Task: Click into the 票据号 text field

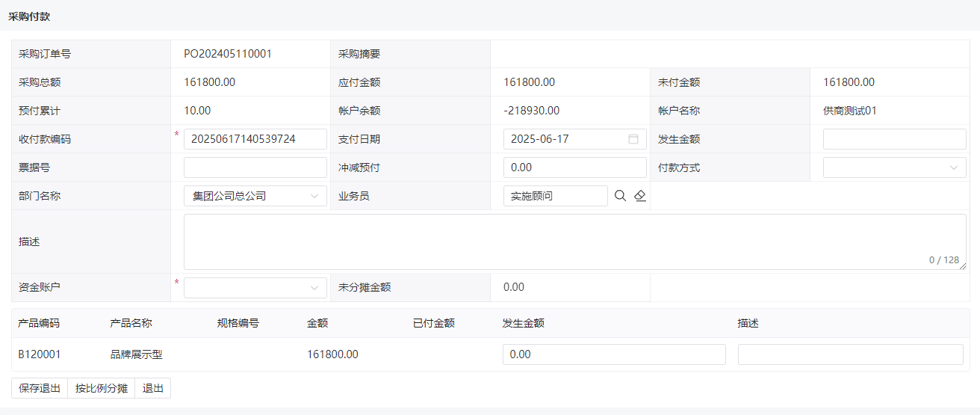Action: (255, 167)
